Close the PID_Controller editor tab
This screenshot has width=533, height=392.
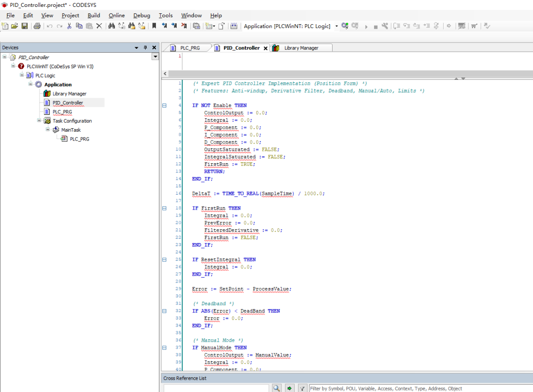[x=265, y=48]
